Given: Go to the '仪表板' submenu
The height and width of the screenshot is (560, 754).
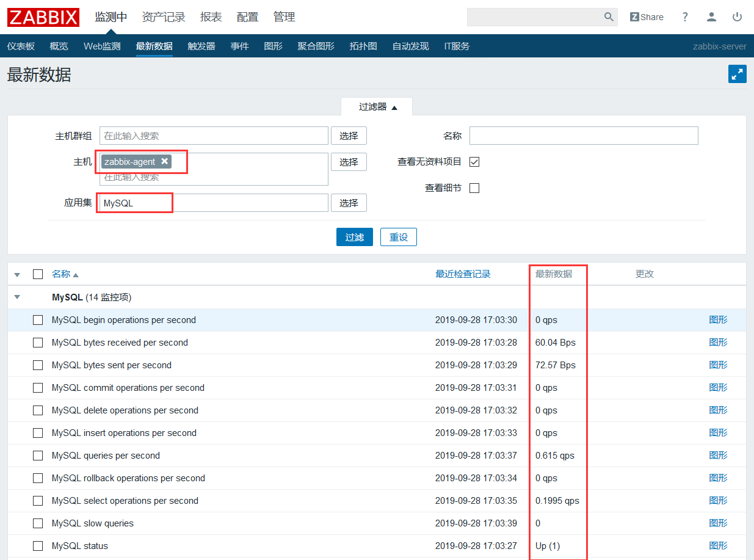Looking at the screenshot, I should pos(21,46).
